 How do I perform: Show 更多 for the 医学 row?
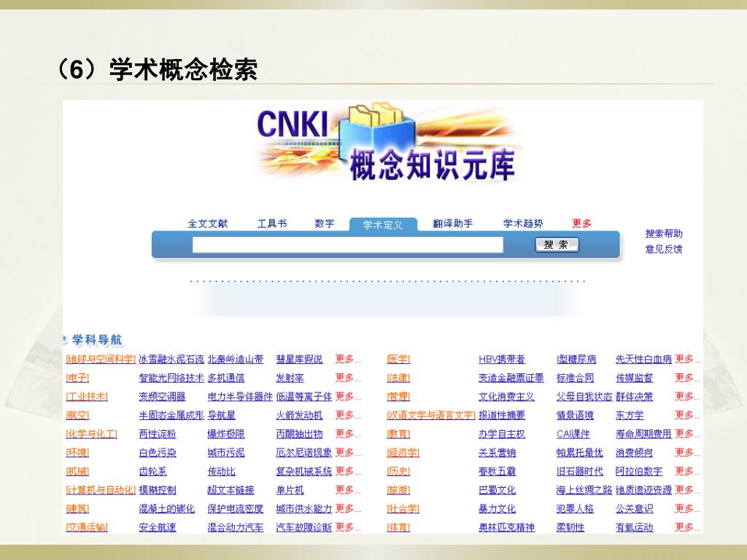coord(687,359)
